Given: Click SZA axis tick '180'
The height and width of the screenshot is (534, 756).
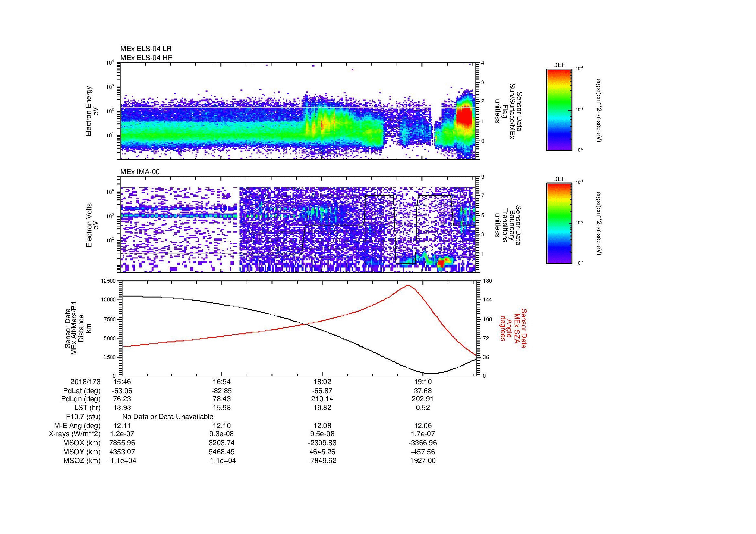Looking at the screenshot, I should tap(487, 281).
